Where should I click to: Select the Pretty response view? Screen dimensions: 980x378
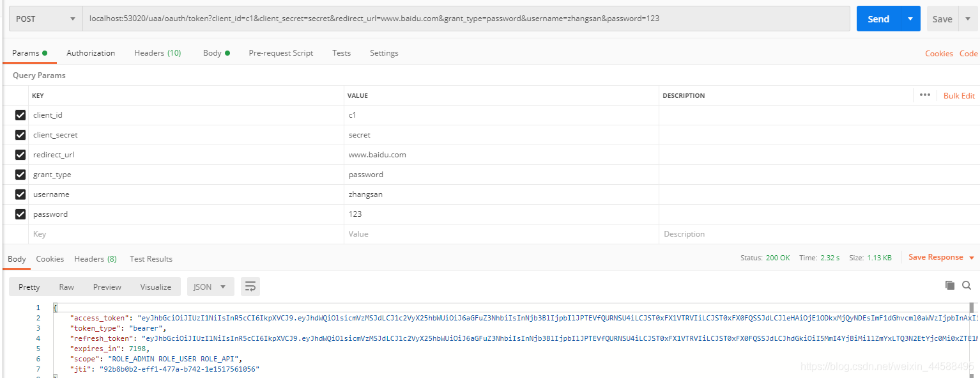point(29,287)
